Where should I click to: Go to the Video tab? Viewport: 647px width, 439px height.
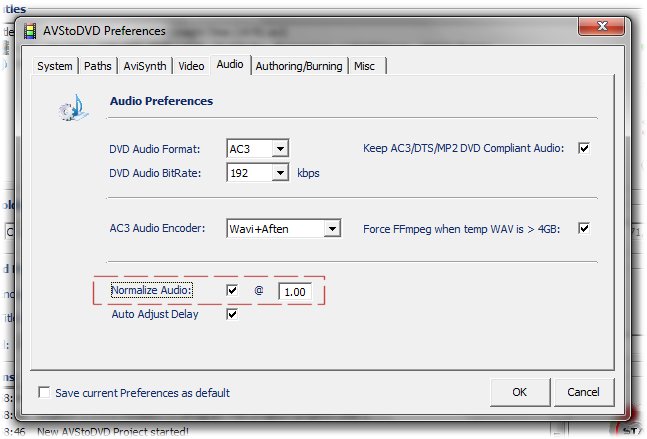tap(191, 66)
